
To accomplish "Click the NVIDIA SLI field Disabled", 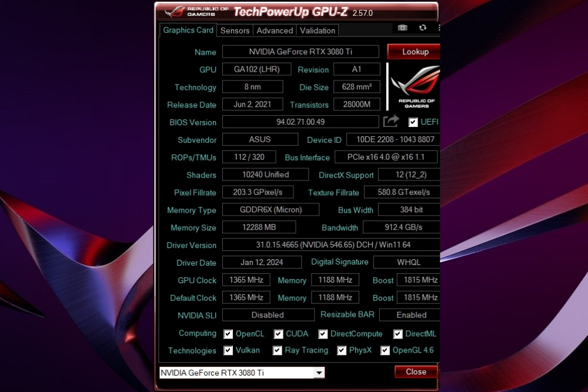I will 268,315.
